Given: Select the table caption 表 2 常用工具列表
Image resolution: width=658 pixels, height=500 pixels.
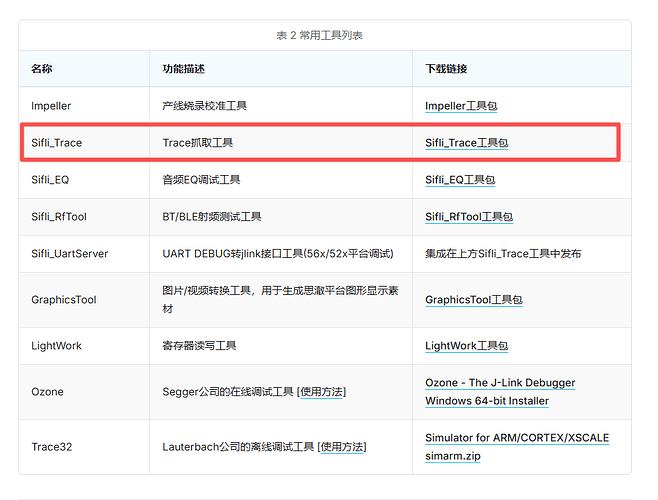Looking at the screenshot, I should (319, 35).
